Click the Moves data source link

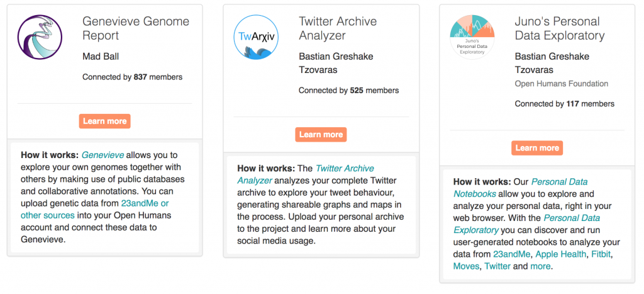coord(466,266)
